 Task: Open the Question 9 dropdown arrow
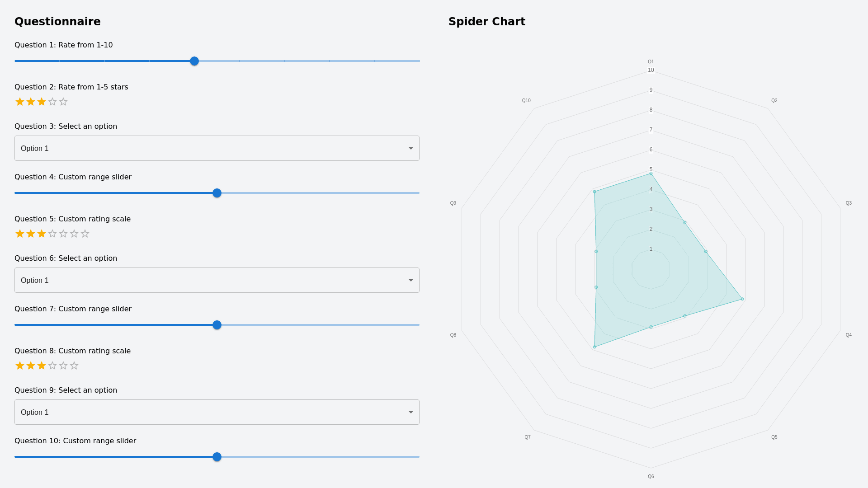(x=410, y=412)
